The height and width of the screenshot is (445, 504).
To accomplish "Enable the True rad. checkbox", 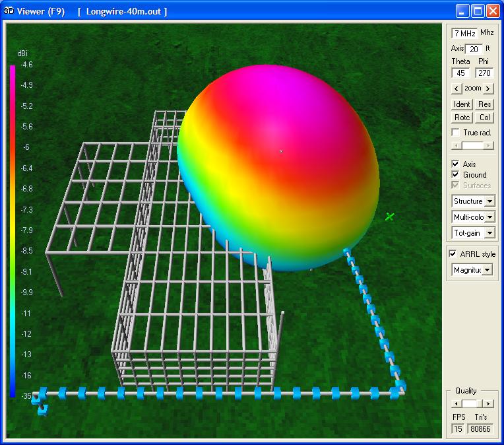I will click(455, 133).
